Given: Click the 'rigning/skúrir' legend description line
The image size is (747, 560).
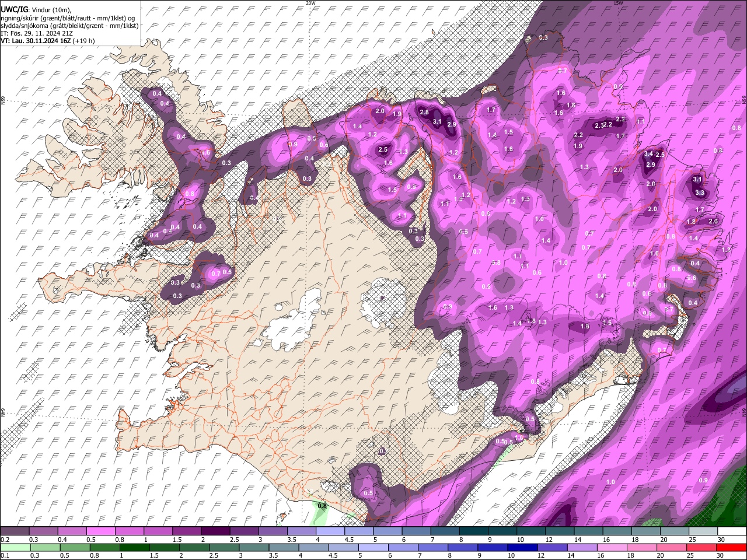Looking at the screenshot, I should [68, 18].
